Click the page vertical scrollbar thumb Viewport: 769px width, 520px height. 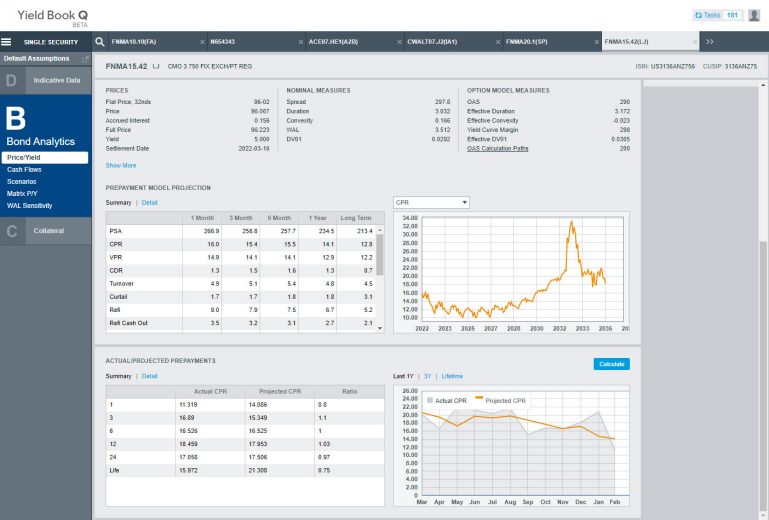click(763, 374)
